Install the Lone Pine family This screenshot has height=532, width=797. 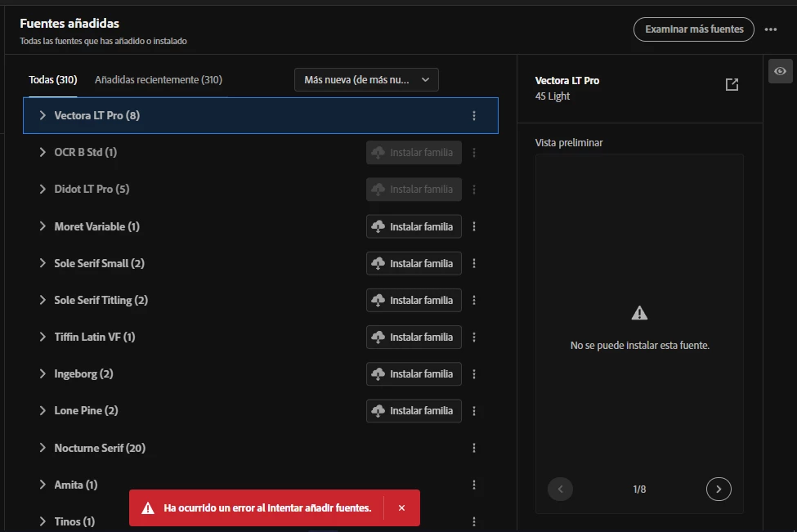(414, 410)
